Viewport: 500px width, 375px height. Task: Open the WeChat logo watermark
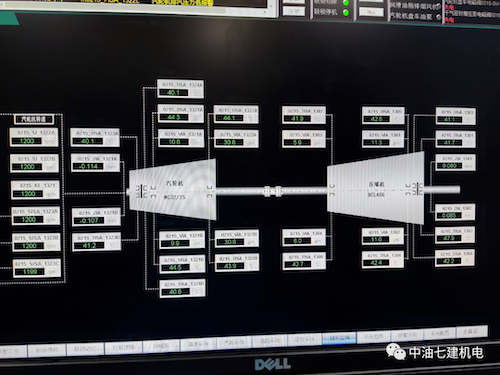(x=396, y=352)
